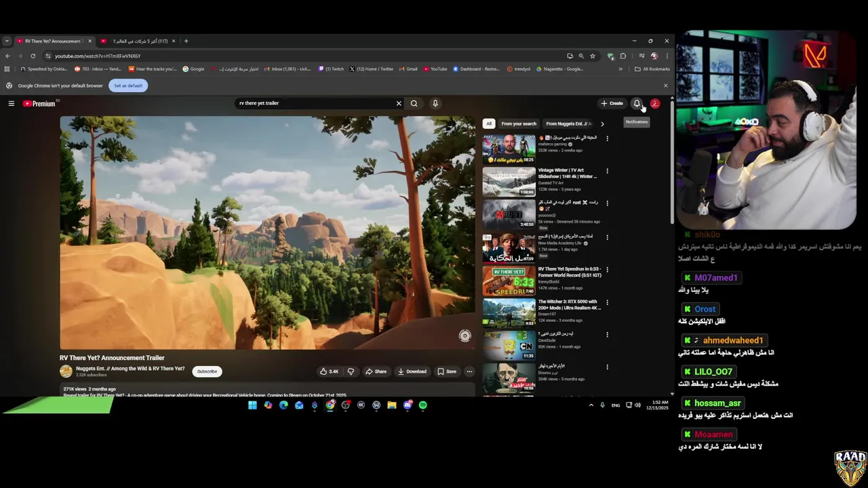The height and width of the screenshot is (488, 868).
Task: Download the trailer video
Action: click(x=412, y=371)
